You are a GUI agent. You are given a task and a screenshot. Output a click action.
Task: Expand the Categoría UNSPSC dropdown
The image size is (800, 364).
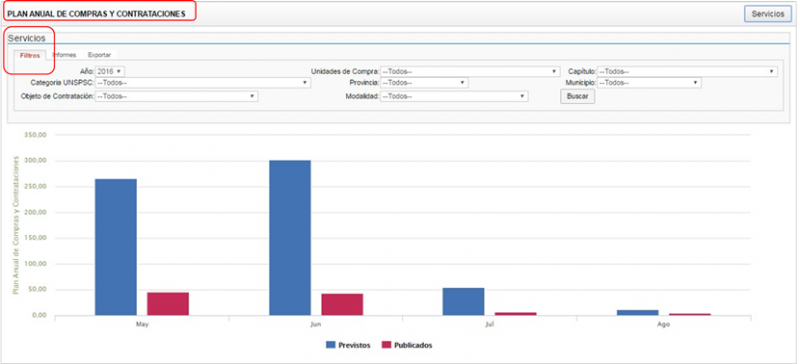point(203,82)
